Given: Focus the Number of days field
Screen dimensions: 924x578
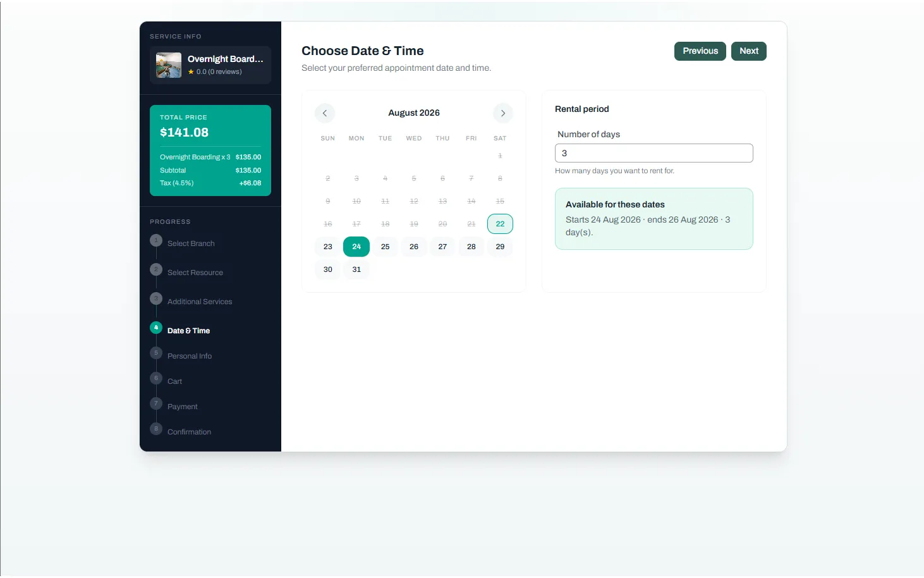Looking at the screenshot, I should (653, 153).
